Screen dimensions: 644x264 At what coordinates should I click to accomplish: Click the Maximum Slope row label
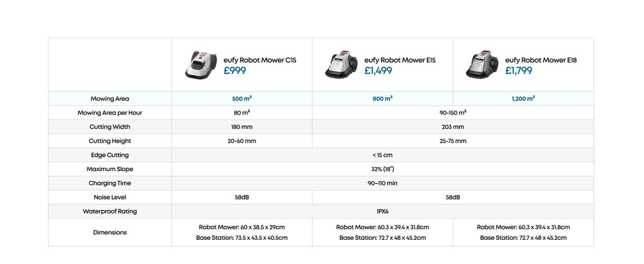click(110, 169)
